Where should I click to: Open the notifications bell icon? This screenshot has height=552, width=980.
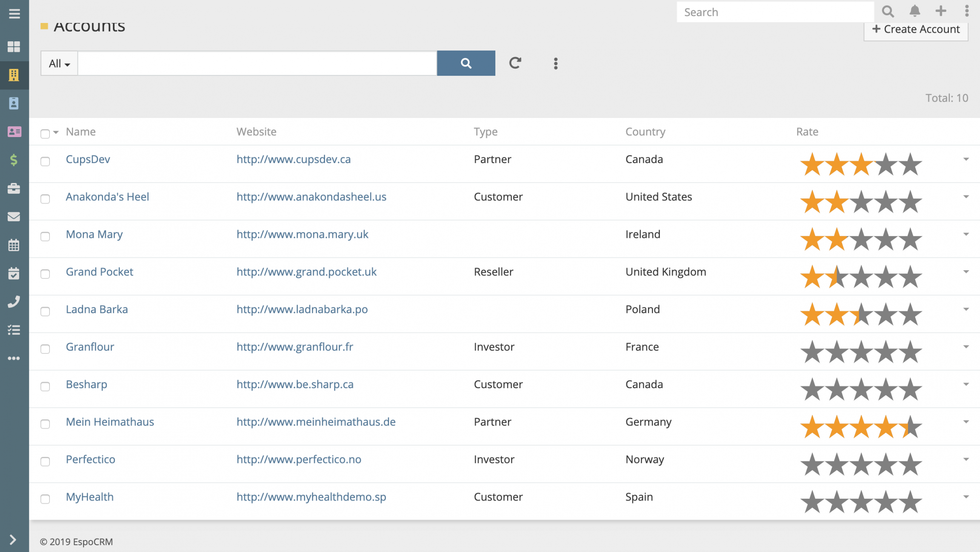914,11
